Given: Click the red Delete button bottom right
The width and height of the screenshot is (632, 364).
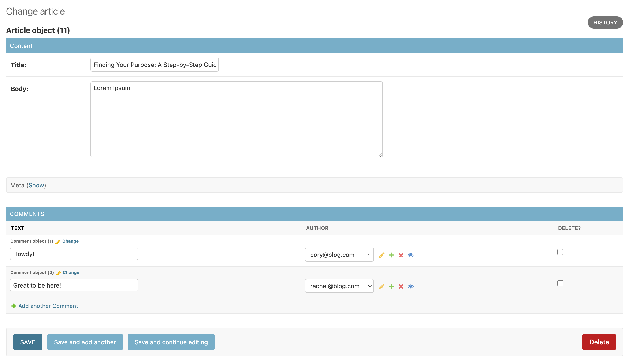Looking at the screenshot, I should pos(599,342).
